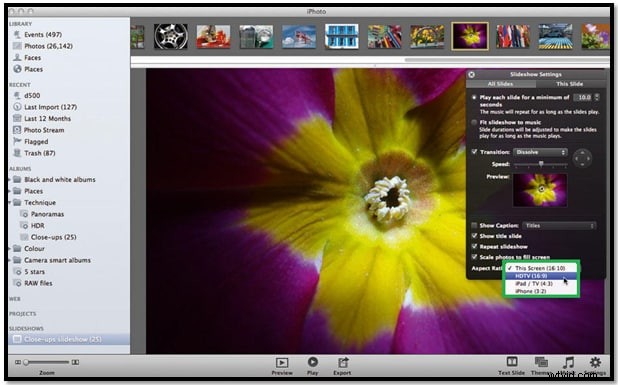Image resolution: width=618 pixels, height=385 pixels.
Task: Select the flags thumbnail in filmstrip
Action: (x=513, y=36)
